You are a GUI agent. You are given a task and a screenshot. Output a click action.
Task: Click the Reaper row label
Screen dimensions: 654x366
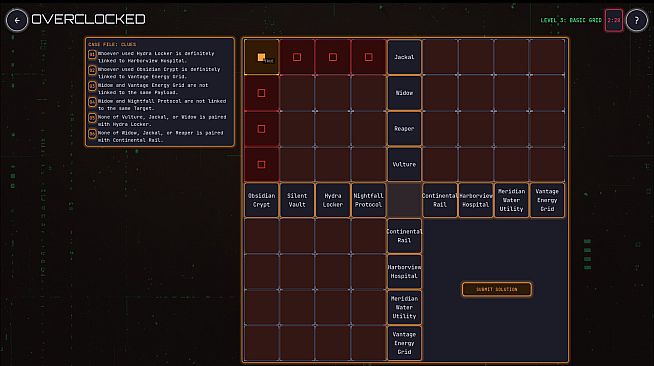[404, 129]
